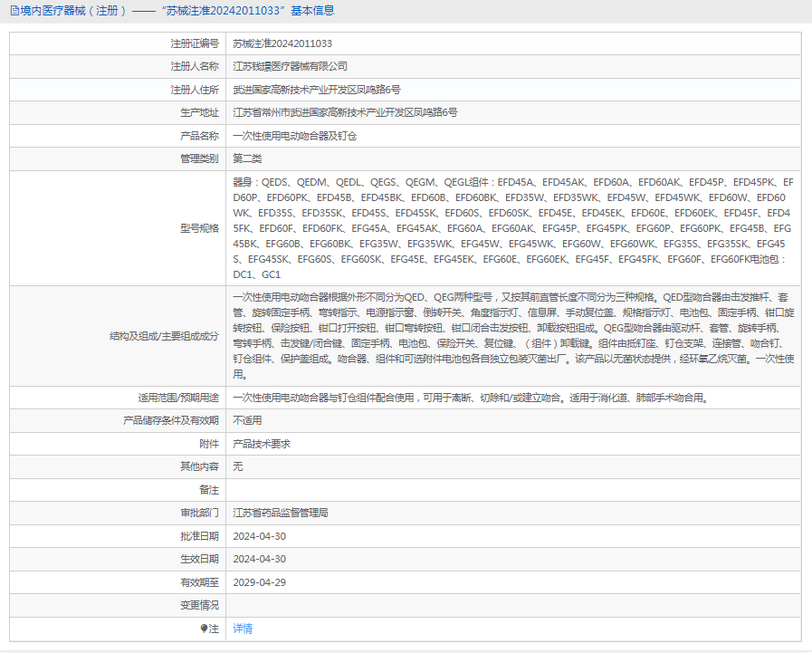Screen dimensions: 812x653
Task: Click the 型号规格 row label
Action: 199,228
